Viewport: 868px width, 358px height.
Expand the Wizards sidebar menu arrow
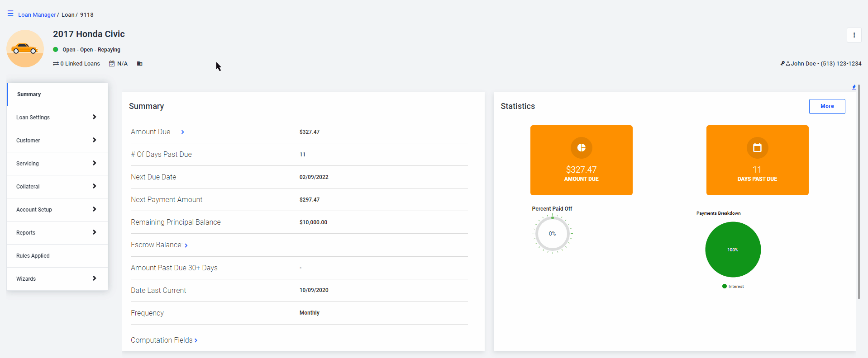tap(94, 278)
